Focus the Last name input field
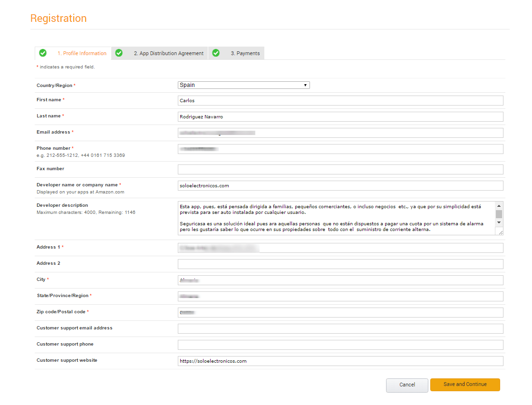 tap(340, 116)
